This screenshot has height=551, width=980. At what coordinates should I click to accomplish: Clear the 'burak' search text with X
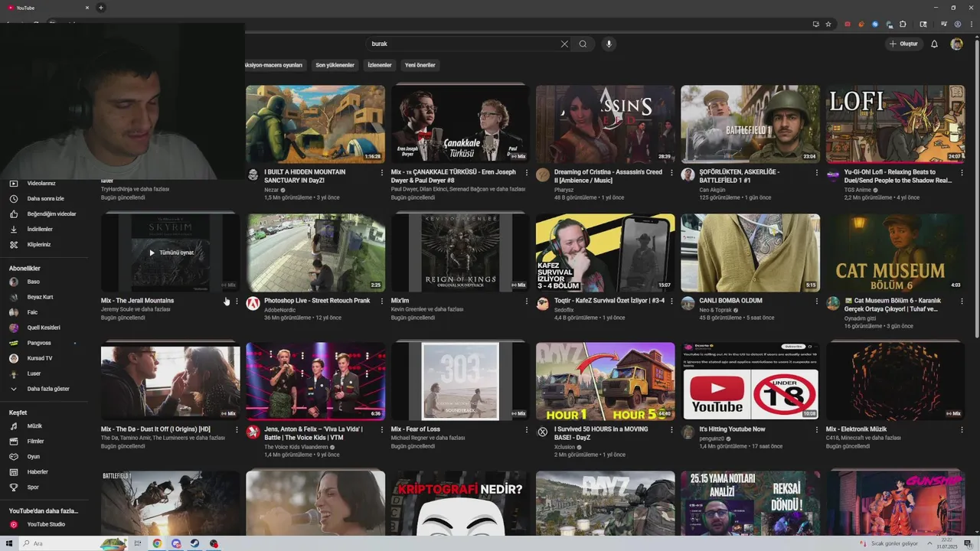(x=564, y=44)
